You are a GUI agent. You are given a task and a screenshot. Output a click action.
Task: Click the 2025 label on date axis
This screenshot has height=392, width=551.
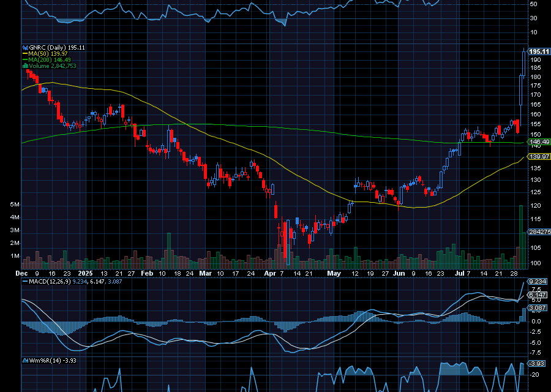coord(85,274)
